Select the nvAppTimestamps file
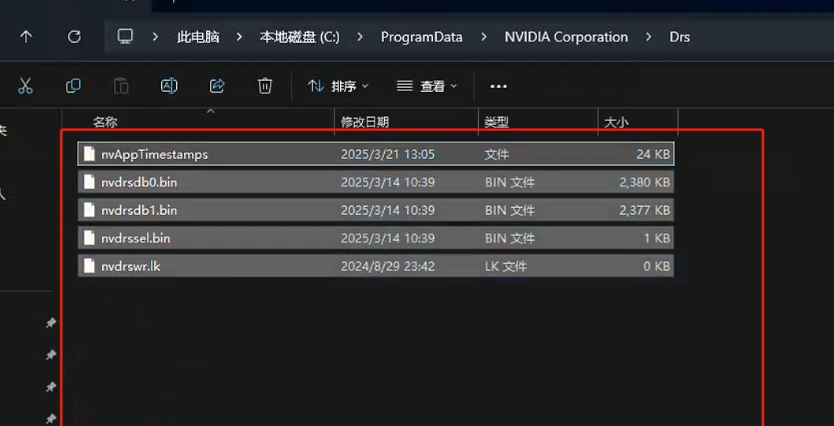Viewport: 834px width, 426px height. click(154, 154)
